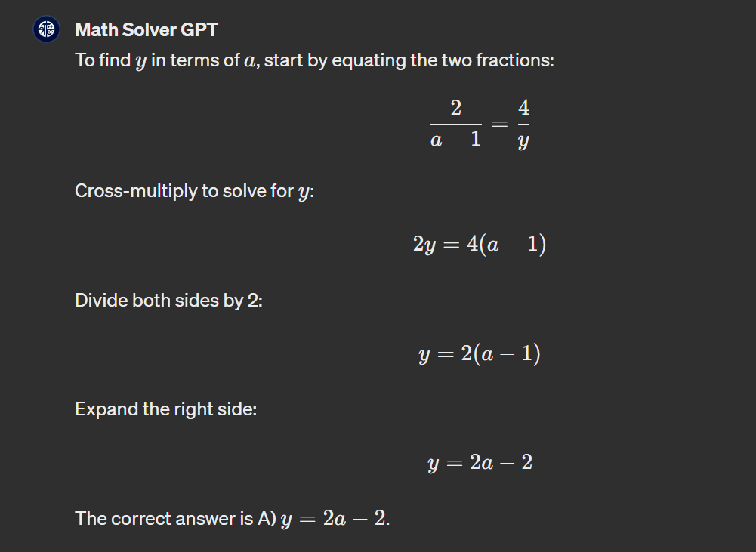Click the words The correct answer is
Screen dimensions: 756x552
[164, 519]
